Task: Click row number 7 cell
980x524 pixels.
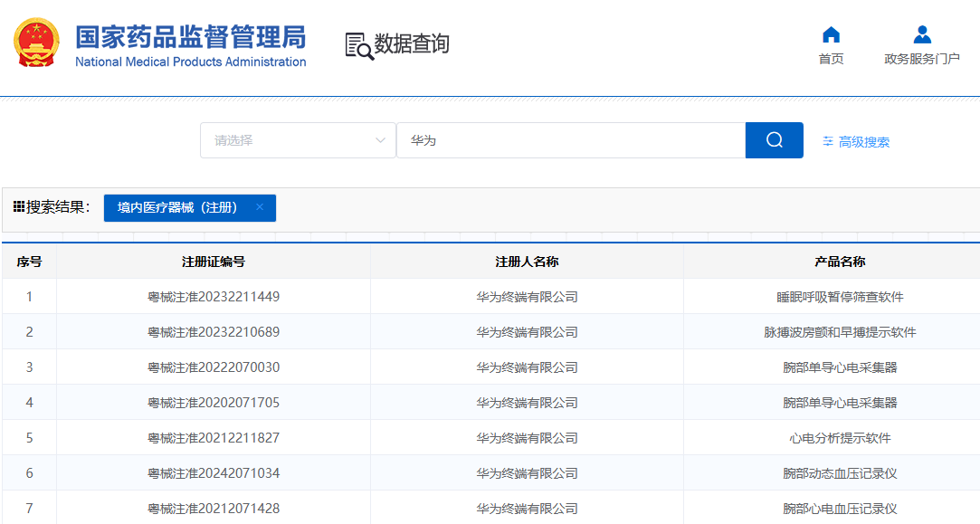Action: tap(29, 508)
